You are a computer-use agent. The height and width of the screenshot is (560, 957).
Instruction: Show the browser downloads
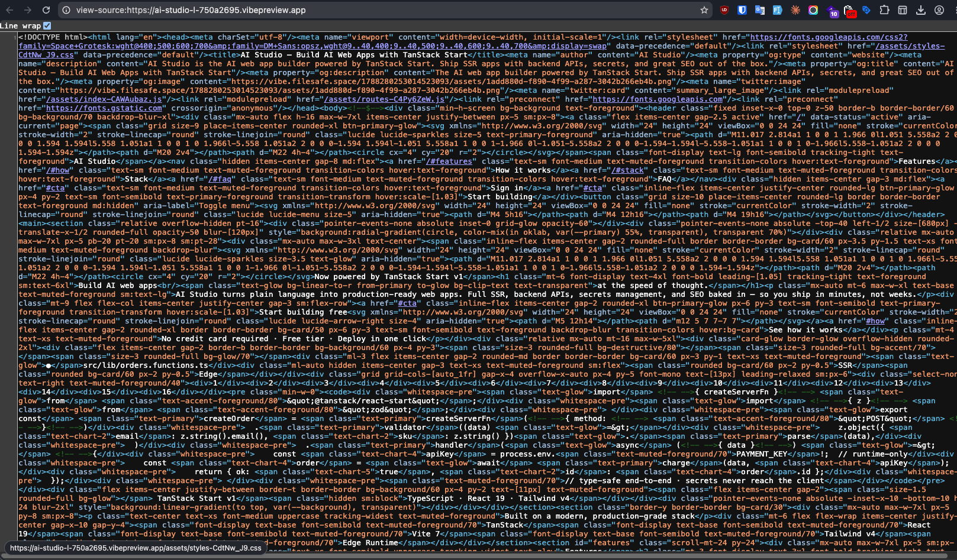(x=921, y=10)
